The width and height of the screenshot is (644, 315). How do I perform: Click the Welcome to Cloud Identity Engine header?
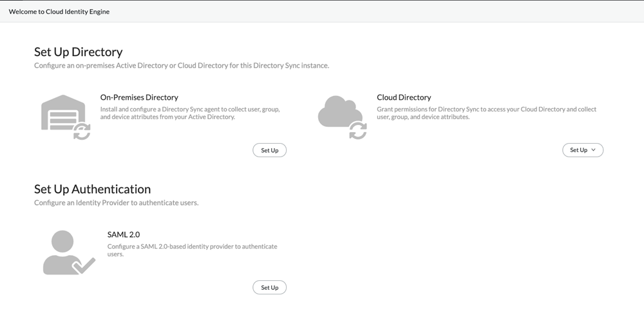click(x=59, y=12)
